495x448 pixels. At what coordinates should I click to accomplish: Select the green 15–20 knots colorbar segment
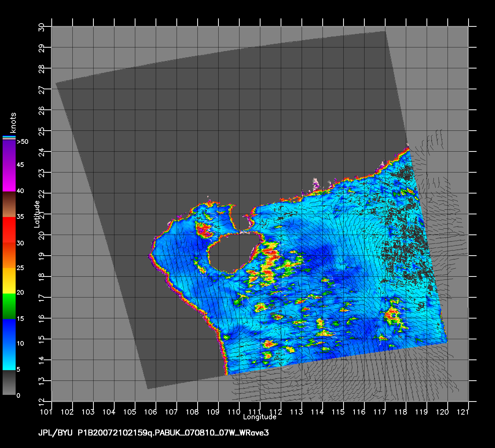click(9, 306)
